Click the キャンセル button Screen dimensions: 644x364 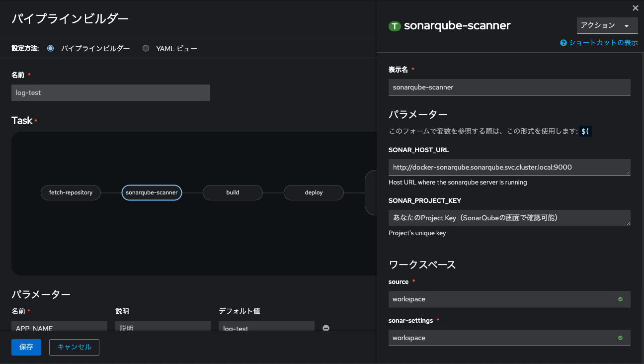(x=74, y=347)
